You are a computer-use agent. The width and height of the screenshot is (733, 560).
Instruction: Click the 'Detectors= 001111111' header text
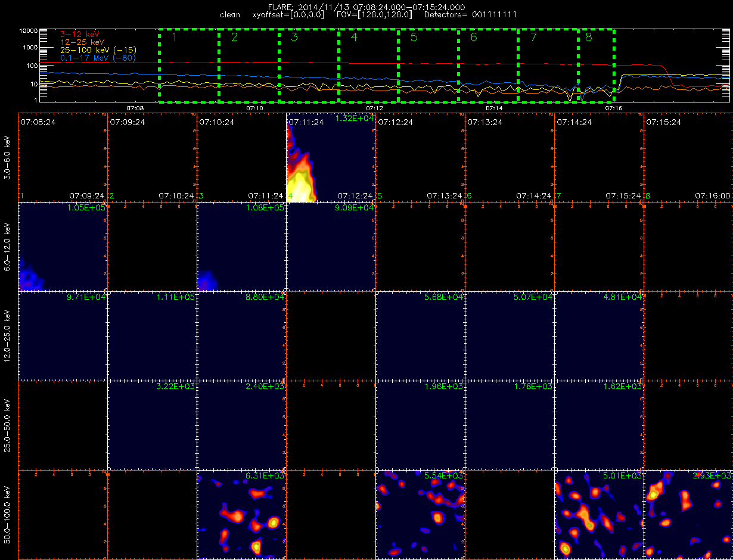click(470, 14)
